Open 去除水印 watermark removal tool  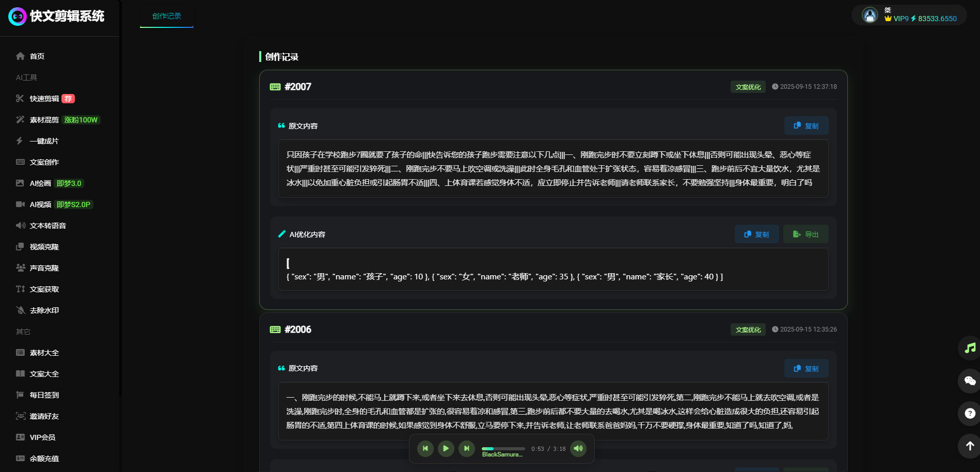coord(44,310)
